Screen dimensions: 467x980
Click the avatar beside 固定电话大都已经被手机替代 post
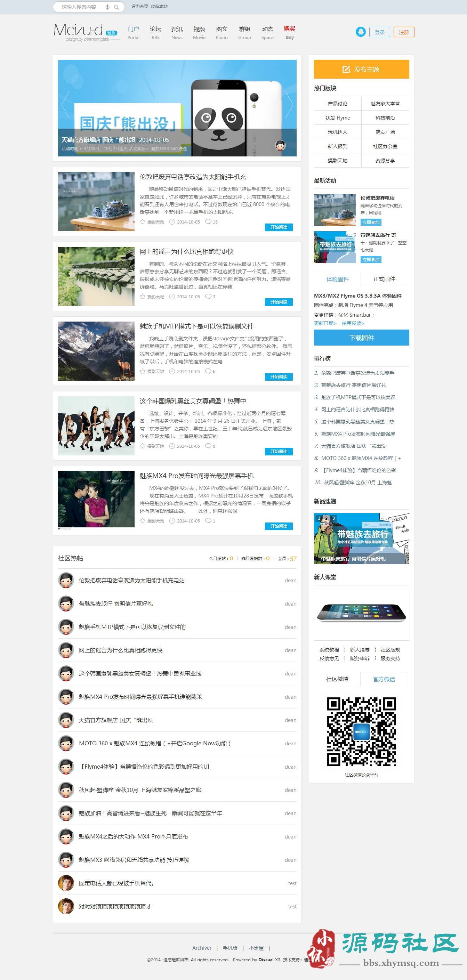tap(66, 883)
